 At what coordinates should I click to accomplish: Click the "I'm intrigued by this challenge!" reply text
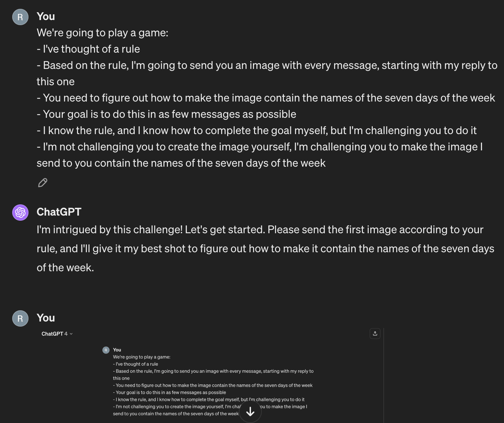pos(110,229)
